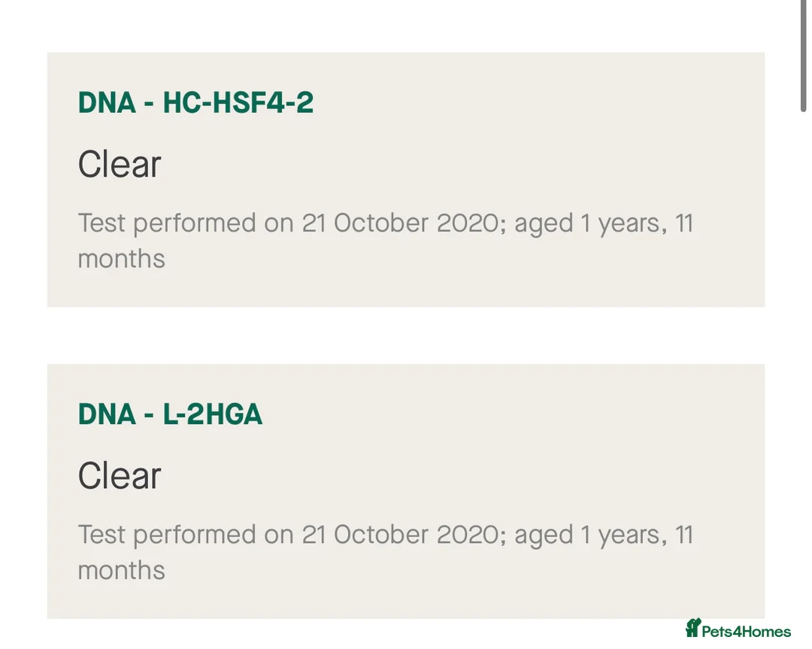
Task: Click the Pets4Homes paw house icon
Action: [692, 629]
